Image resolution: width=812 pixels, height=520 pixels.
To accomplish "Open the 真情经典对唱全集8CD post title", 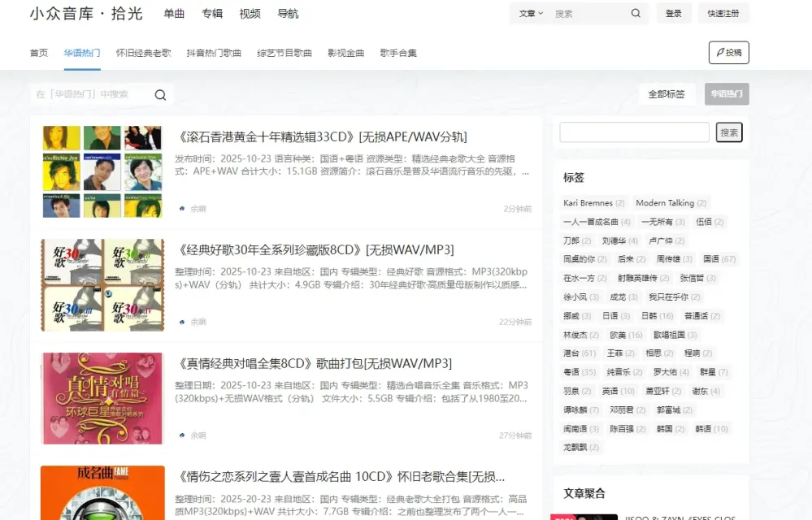I will point(313,364).
